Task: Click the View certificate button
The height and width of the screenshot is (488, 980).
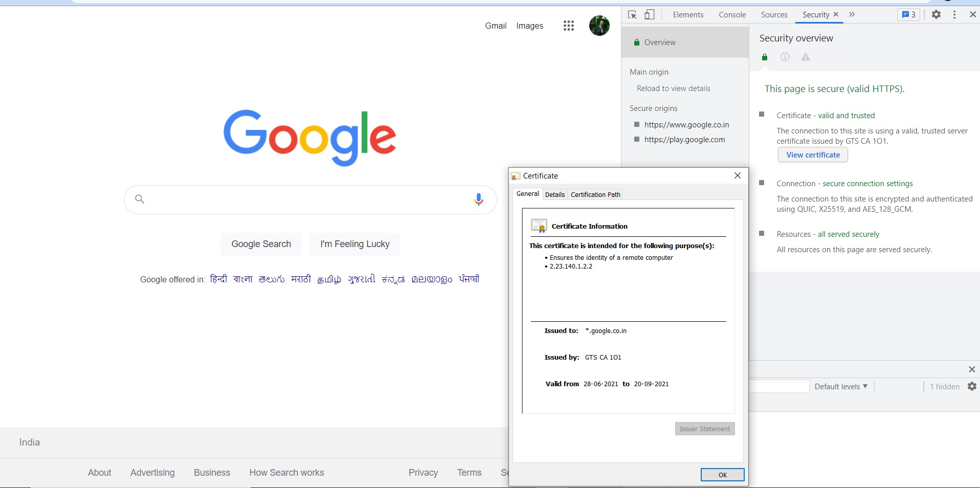Action: pyautogui.click(x=813, y=155)
